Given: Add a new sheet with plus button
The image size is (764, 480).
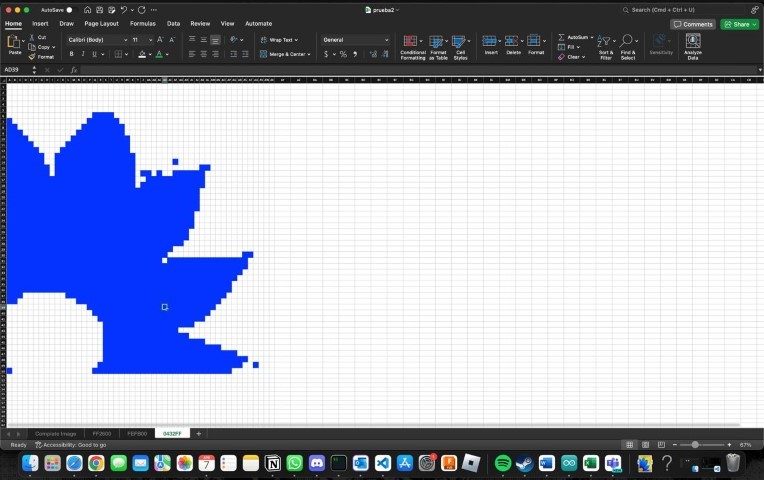Looking at the screenshot, I should tap(198, 434).
